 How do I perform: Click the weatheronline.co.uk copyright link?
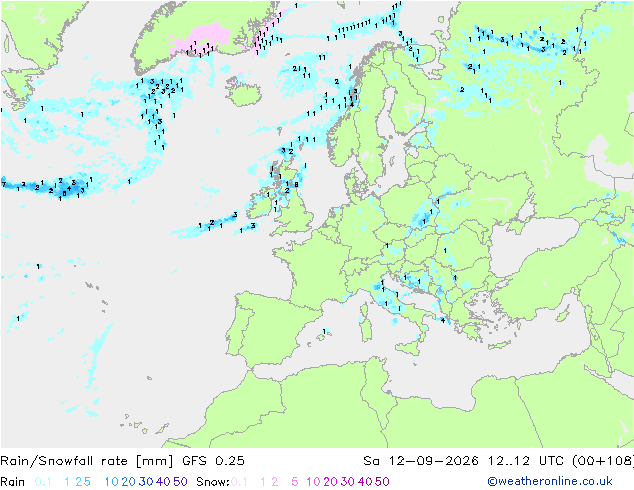(x=549, y=481)
